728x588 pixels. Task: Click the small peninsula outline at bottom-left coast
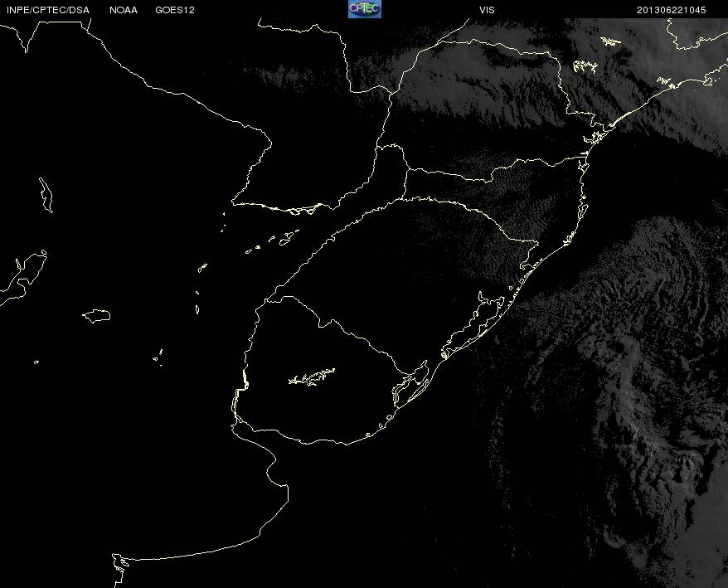click(x=120, y=564)
